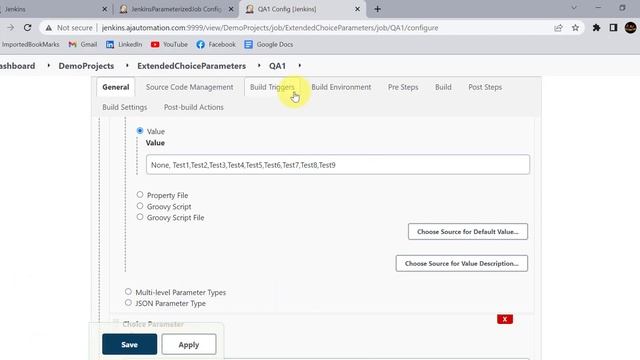
Task: Select the Value radio button
Action: click(140, 131)
